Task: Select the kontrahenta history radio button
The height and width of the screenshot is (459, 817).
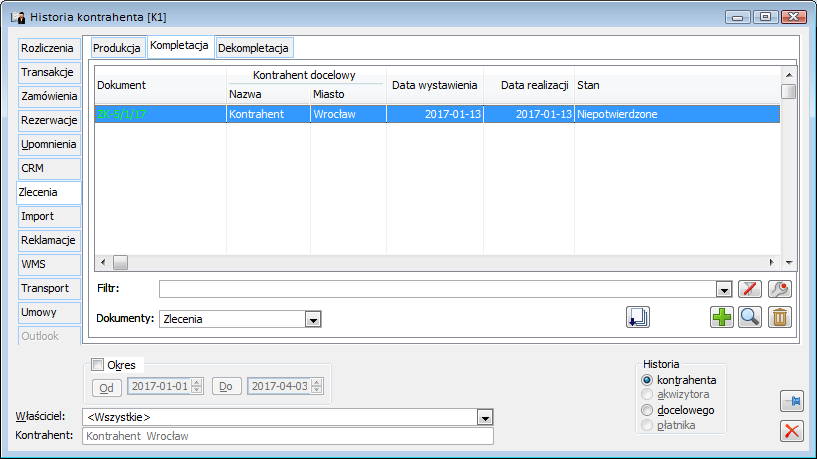Action: click(x=647, y=380)
